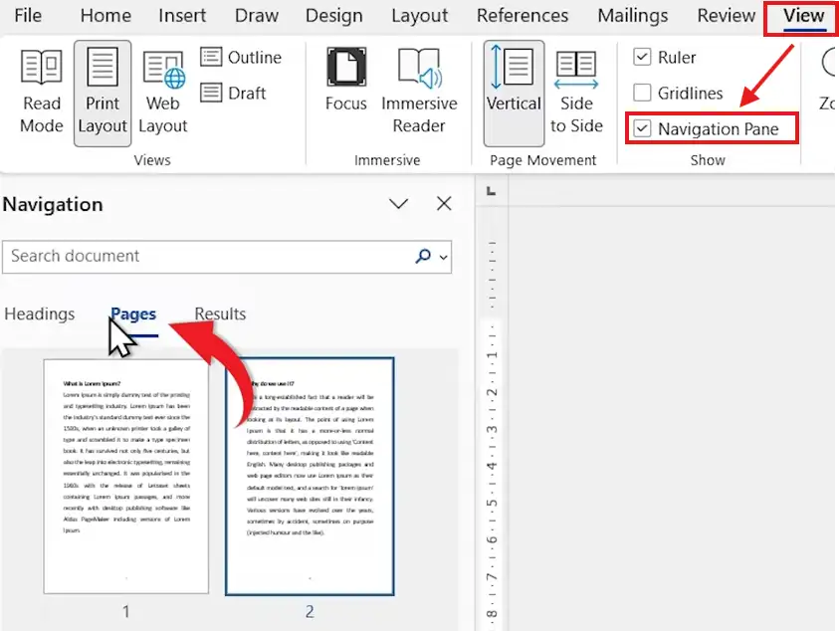Viewport: 840px width, 631px height.
Task: Open the References ribbon tab
Action: (x=522, y=16)
